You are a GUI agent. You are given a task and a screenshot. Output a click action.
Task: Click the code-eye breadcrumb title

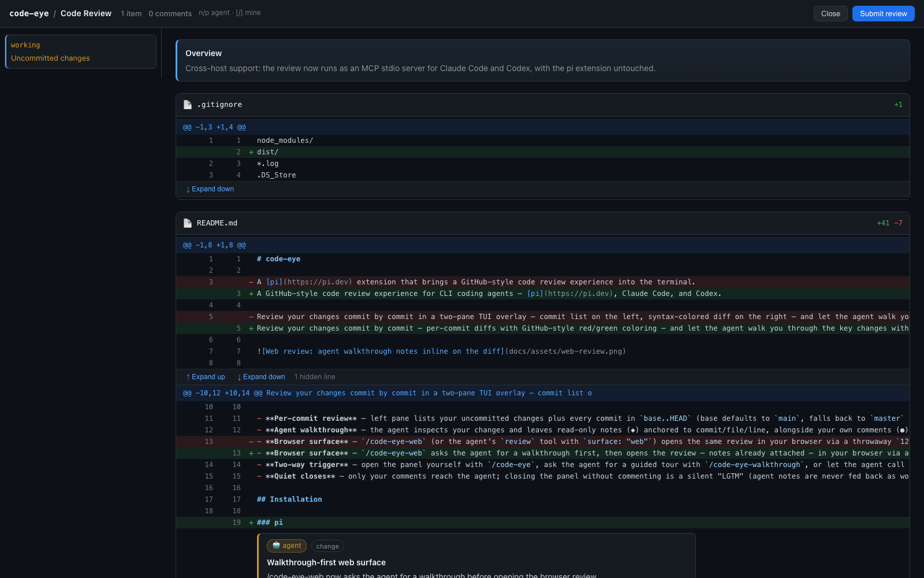[x=29, y=13]
